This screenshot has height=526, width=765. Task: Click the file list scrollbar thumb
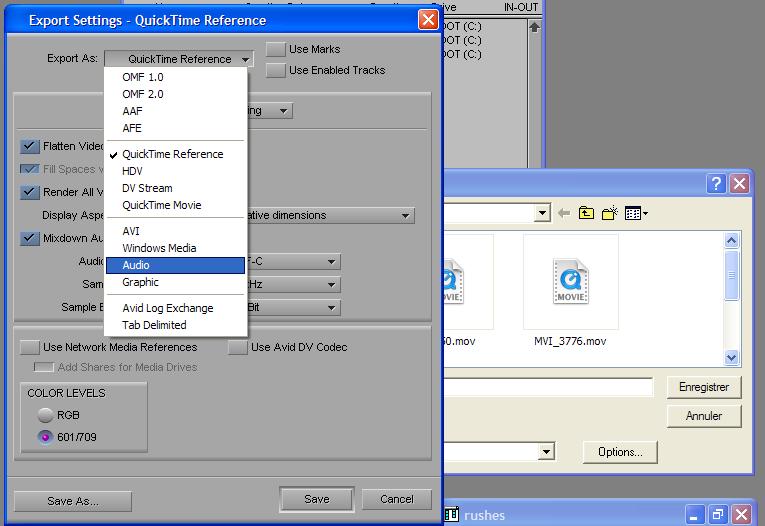pyautogui.click(x=731, y=275)
